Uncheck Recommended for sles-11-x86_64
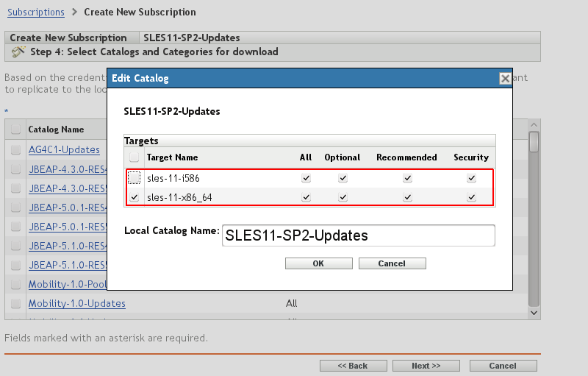588x376 pixels. tap(406, 197)
